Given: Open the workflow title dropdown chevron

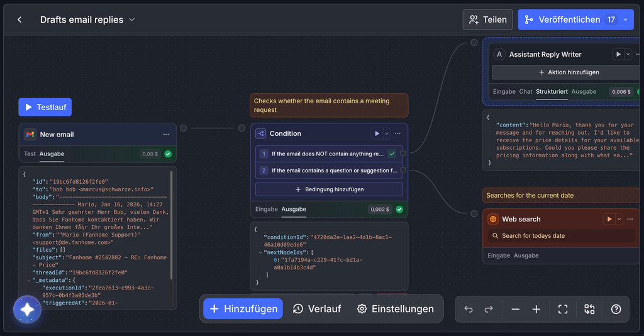Looking at the screenshot, I should pyautogui.click(x=132, y=20).
